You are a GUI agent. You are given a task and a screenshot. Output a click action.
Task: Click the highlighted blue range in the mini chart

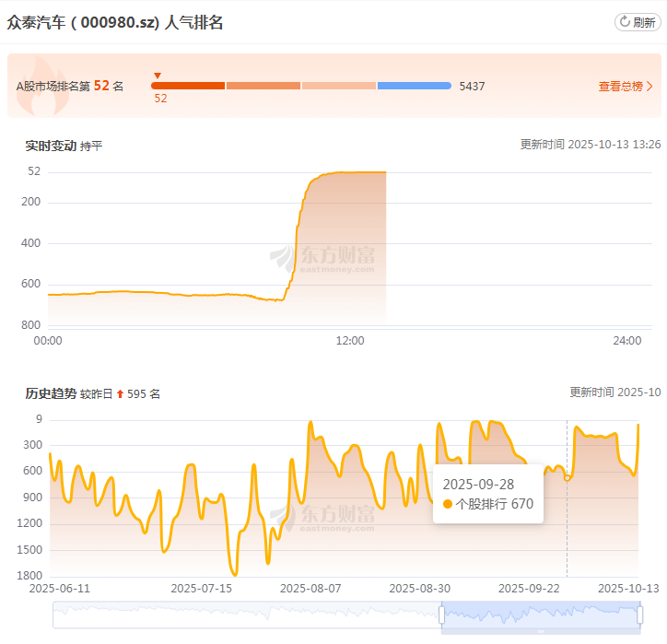(541, 615)
